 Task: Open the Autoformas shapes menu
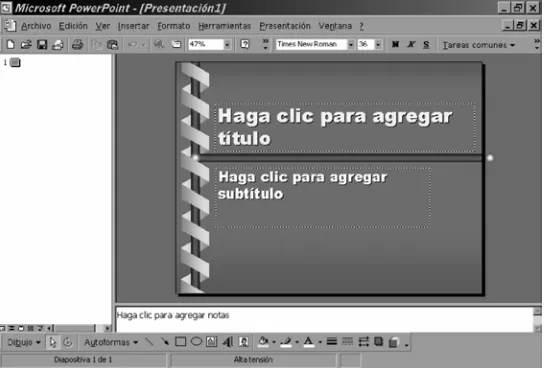click(111, 342)
